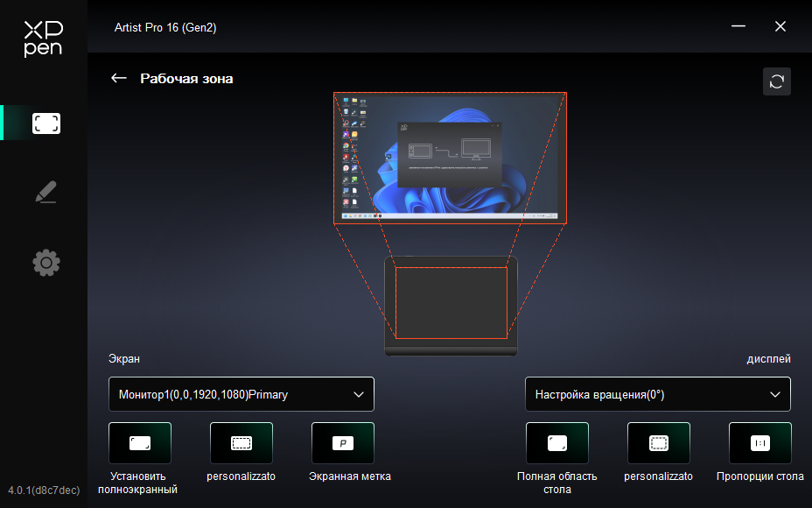This screenshot has height=508, width=812.
Task: Open the pen settings tab in sidebar
Action: click(x=46, y=192)
